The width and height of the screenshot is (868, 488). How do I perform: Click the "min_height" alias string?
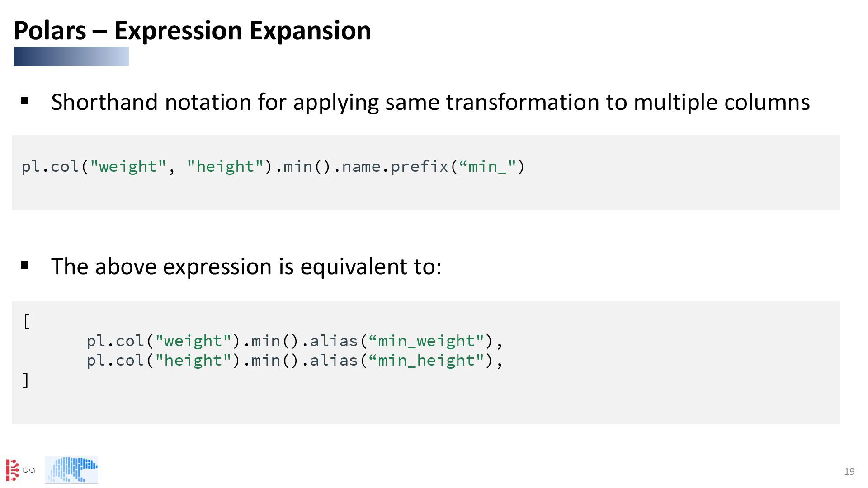click(x=427, y=361)
